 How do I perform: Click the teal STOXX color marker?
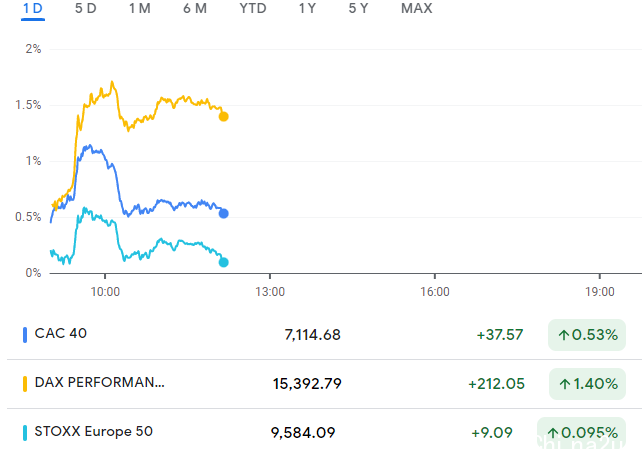25,432
